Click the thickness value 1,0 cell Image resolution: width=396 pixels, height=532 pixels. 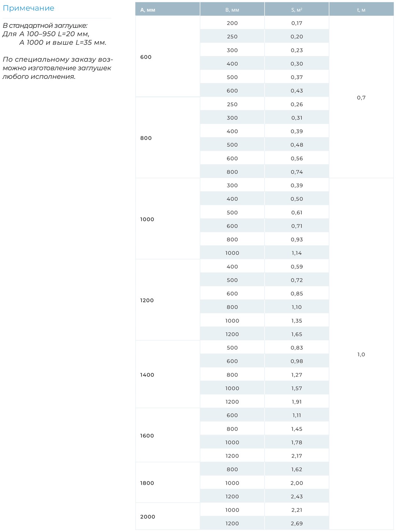(361, 354)
